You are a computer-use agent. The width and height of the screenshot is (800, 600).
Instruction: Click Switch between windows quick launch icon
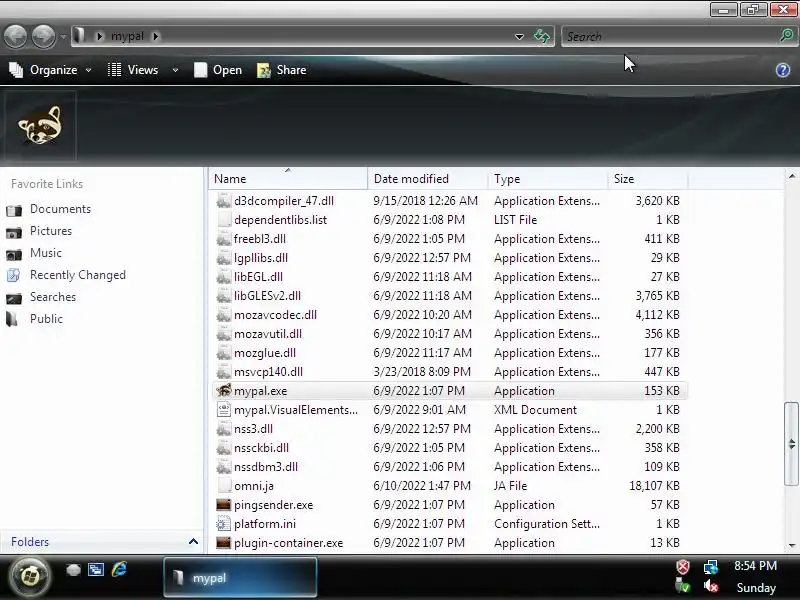(95, 569)
